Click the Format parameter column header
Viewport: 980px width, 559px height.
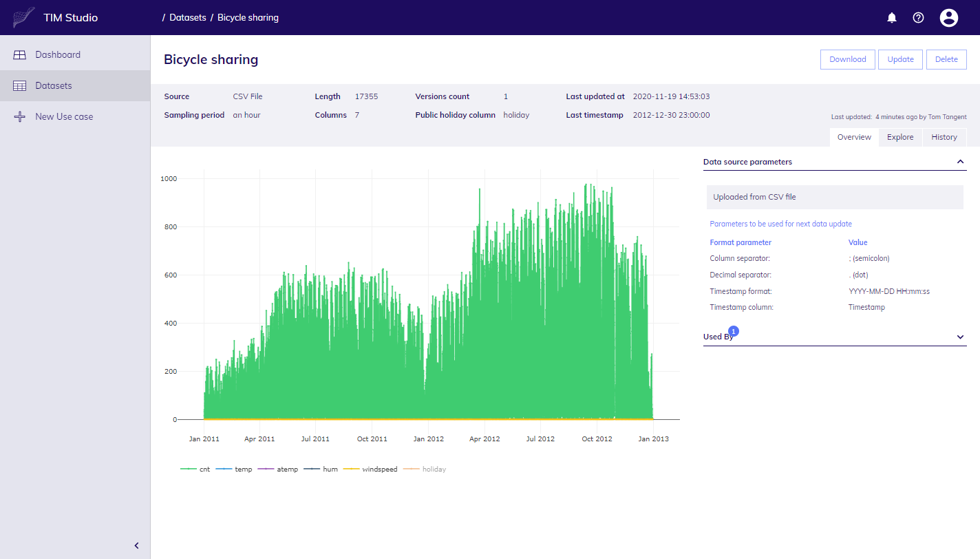pyautogui.click(x=741, y=242)
